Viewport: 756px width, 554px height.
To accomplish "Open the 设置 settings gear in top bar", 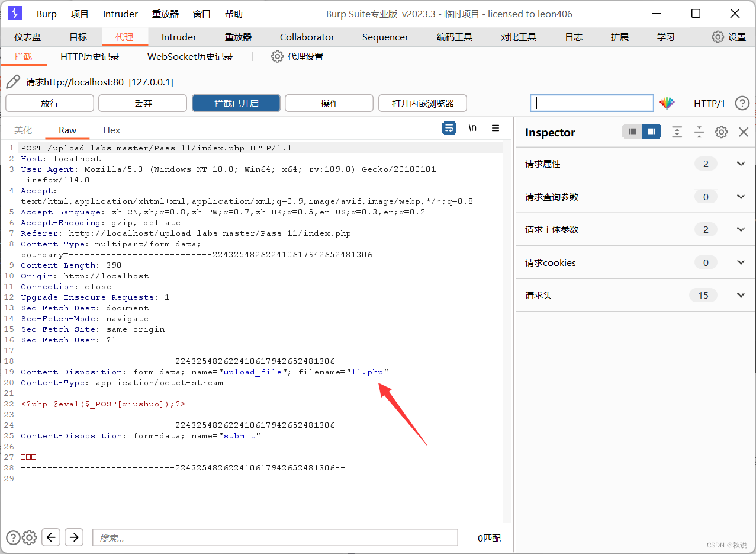I will [729, 37].
